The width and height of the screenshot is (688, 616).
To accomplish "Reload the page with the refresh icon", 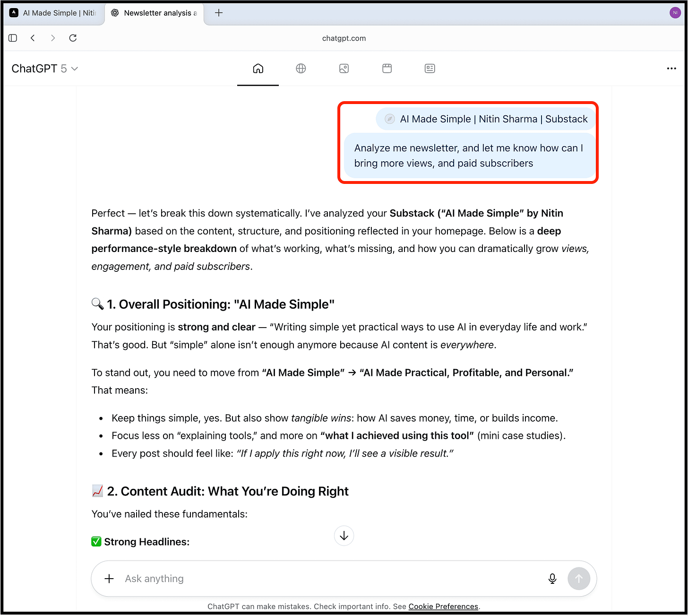I will pyautogui.click(x=73, y=38).
